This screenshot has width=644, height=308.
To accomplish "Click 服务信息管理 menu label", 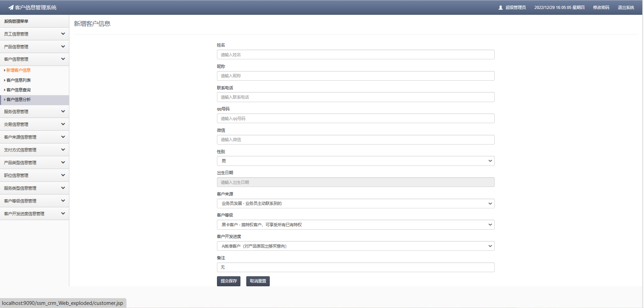I will click(16, 111).
